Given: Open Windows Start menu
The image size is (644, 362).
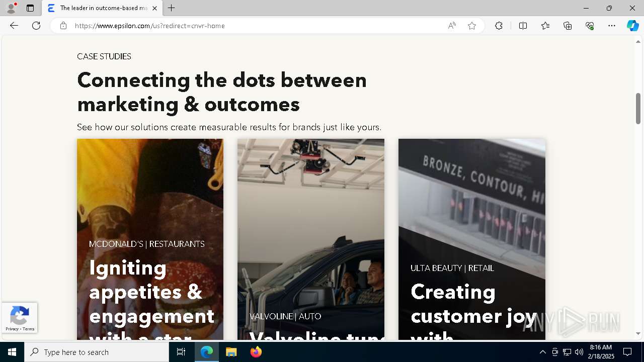Looking at the screenshot, I should coord(12,352).
